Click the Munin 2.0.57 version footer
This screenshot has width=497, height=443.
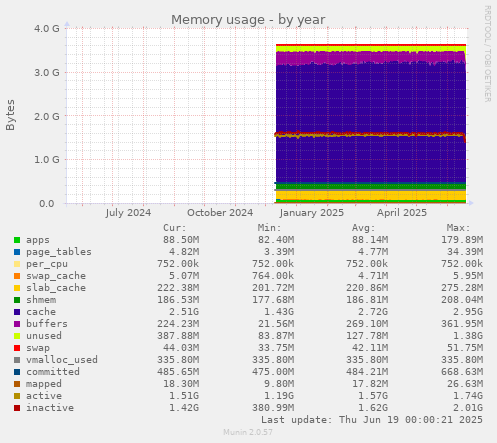click(x=248, y=432)
